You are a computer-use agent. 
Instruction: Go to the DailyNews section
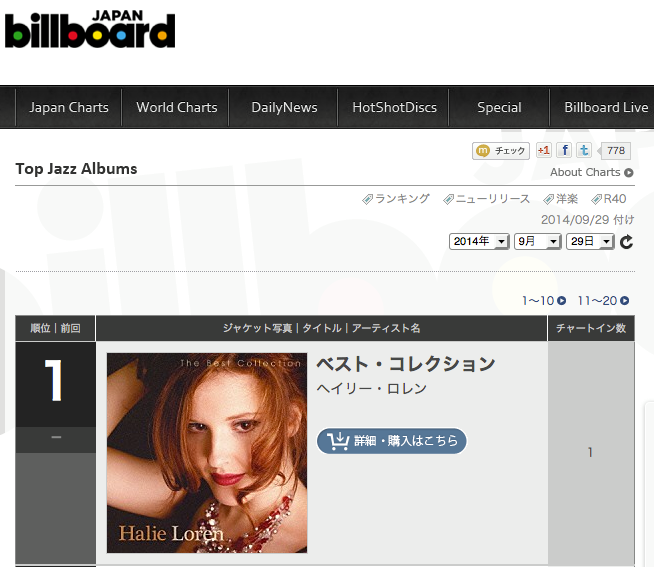(284, 107)
